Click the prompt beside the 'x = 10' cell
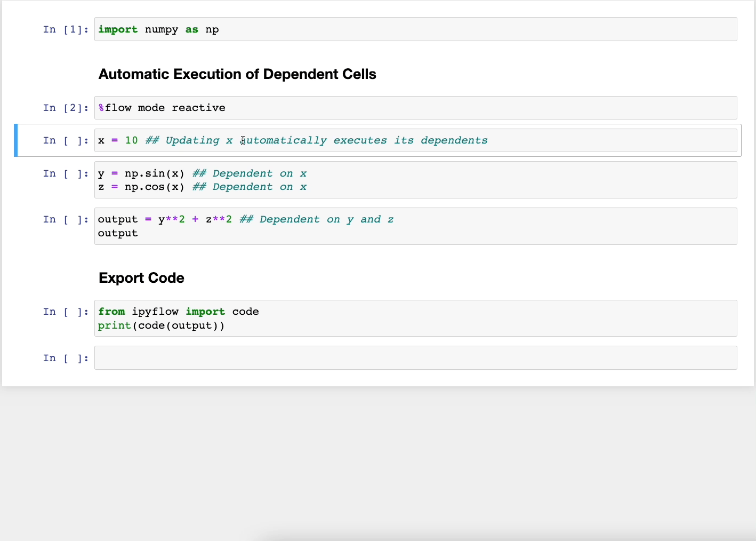 (x=66, y=140)
